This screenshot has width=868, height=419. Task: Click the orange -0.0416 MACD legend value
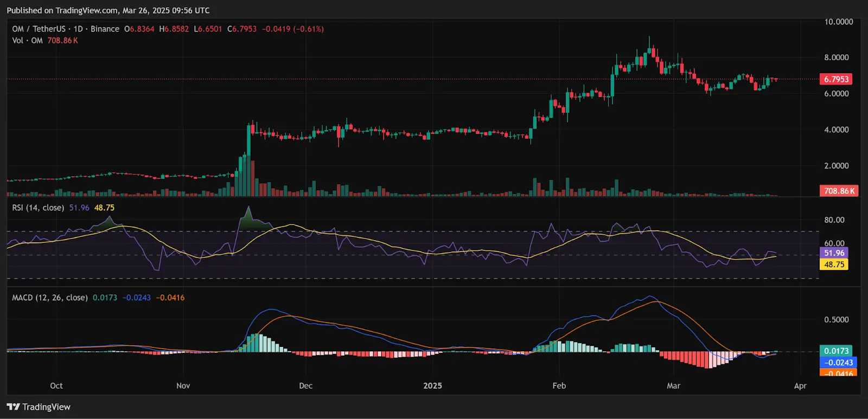coord(170,298)
